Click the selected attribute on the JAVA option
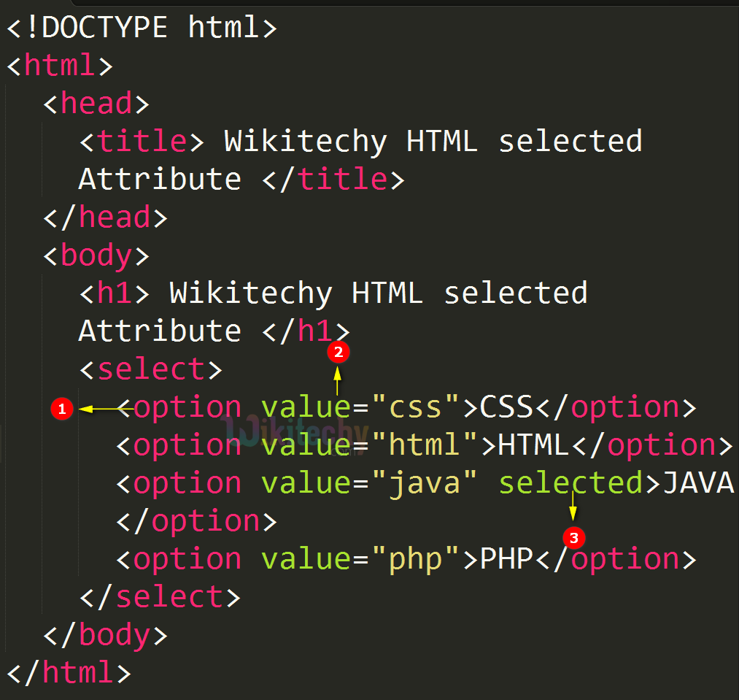The height and width of the screenshot is (700, 739). point(570,482)
